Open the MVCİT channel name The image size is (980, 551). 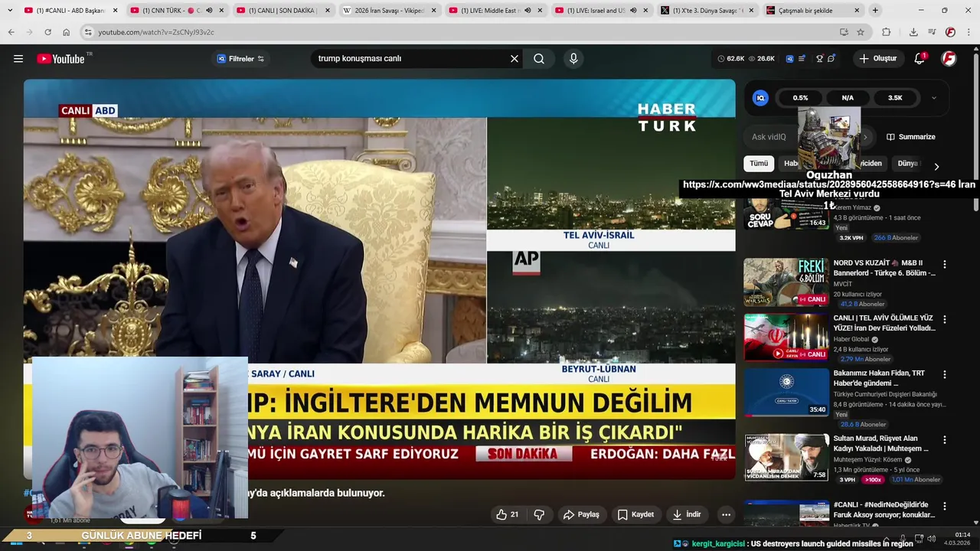coord(843,284)
